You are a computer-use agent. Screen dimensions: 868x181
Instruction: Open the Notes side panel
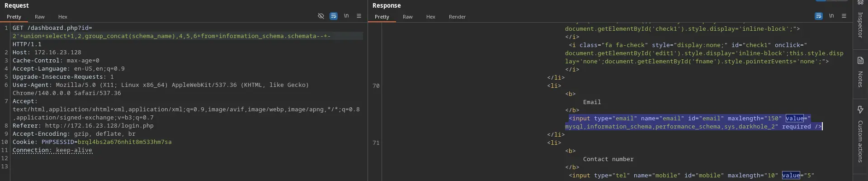pos(860,72)
